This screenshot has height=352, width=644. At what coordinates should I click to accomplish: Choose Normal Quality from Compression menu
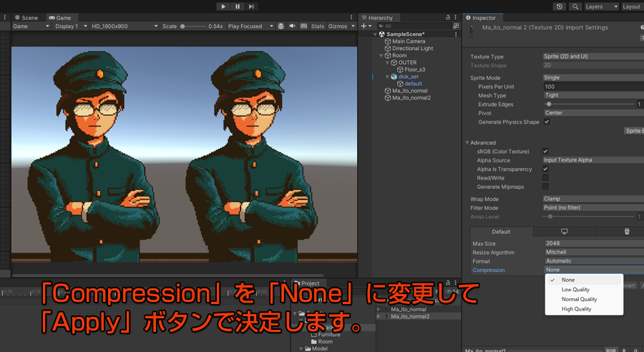pyautogui.click(x=579, y=299)
